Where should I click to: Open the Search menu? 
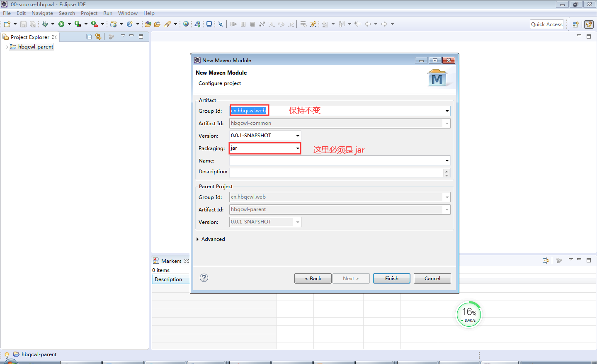tap(67, 13)
